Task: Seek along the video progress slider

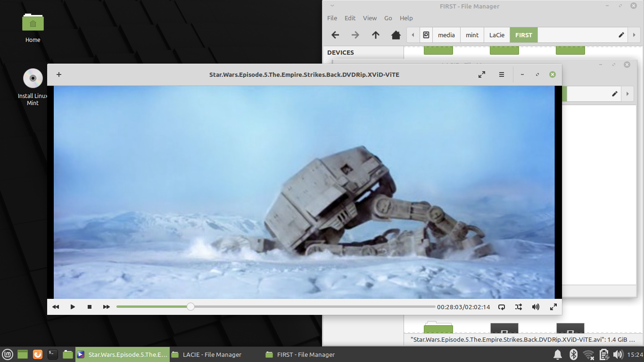Action: click(276, 307)
